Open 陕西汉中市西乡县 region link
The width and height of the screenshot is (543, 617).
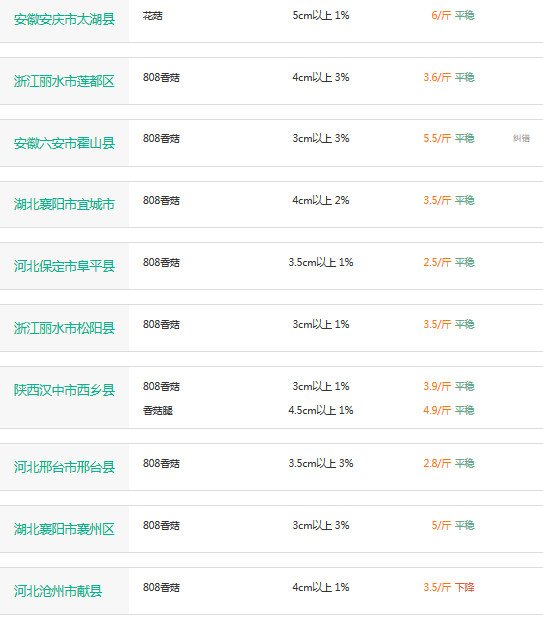[x=64, y=390]
